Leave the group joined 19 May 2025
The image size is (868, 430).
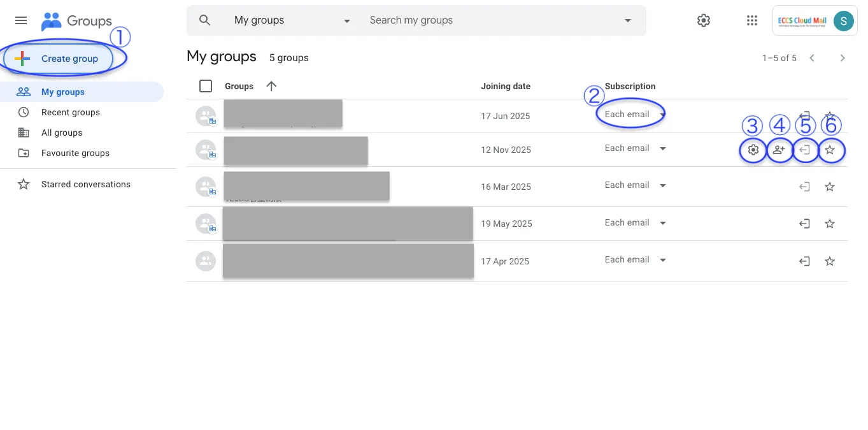coord(804,224)
